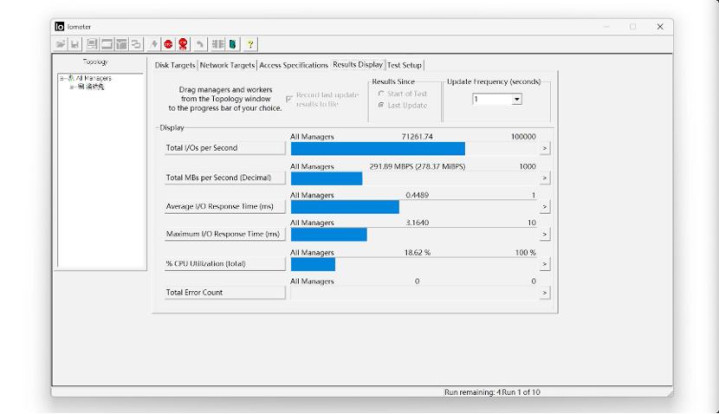
Task: Click the Maximum I/O Response Time (ms) button
Action: [225, 234]
